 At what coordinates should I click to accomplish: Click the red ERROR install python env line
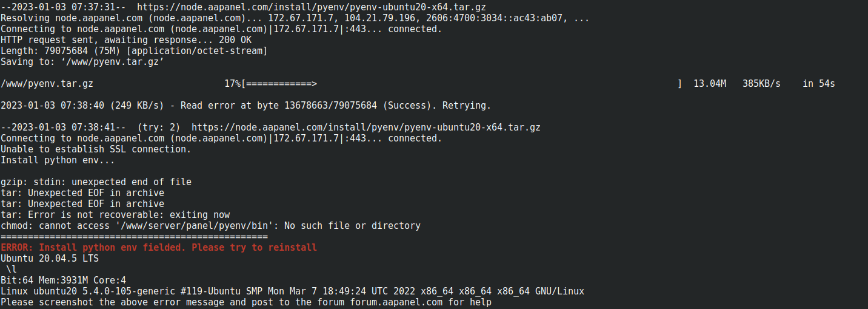click(x=159, y=248)
